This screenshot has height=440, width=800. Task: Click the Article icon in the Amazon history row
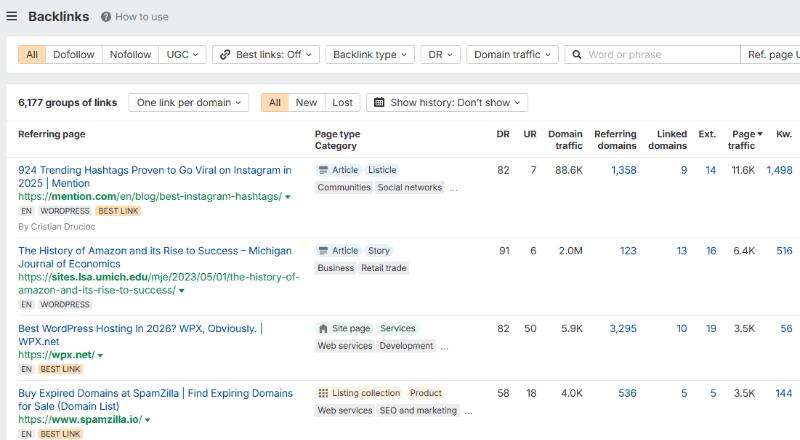[322, 251]
